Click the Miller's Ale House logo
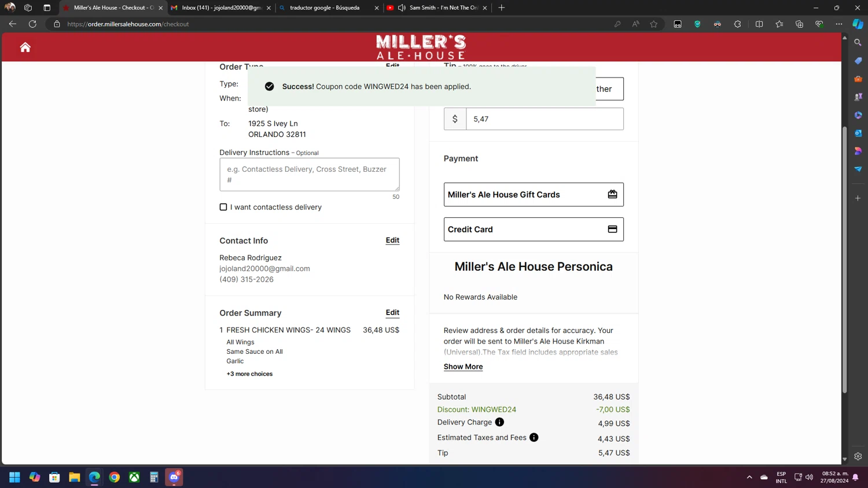 (421, 47)
